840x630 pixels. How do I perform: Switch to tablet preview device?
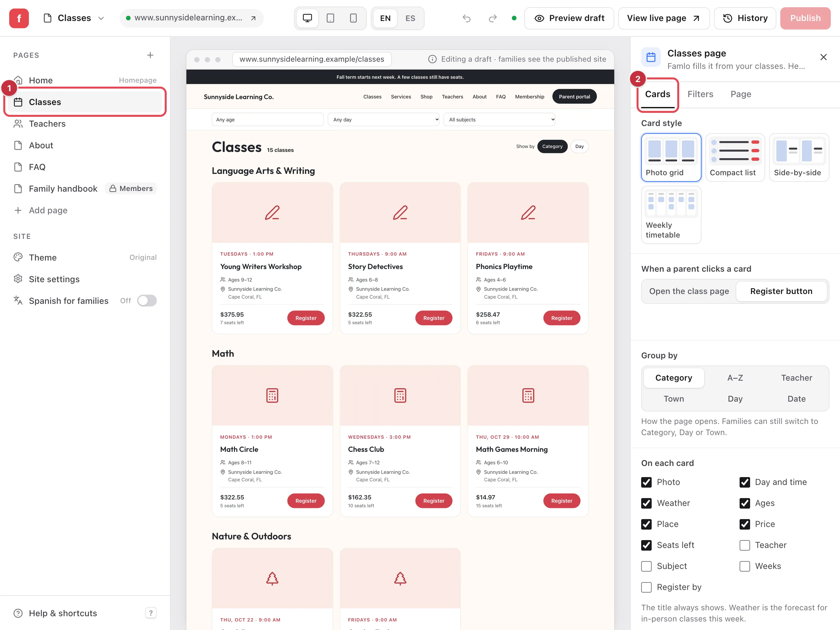[x=330, y=18]
